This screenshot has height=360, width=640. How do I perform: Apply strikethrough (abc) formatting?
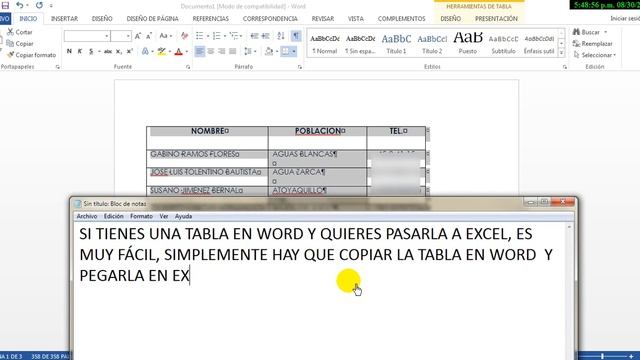[x=108, y=51]
